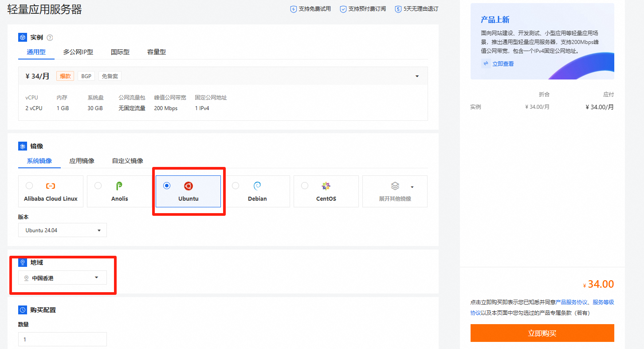The image size is (644, 349).
Task: Open the help tooltip icon beside 实例
Action: click(50, 37)
